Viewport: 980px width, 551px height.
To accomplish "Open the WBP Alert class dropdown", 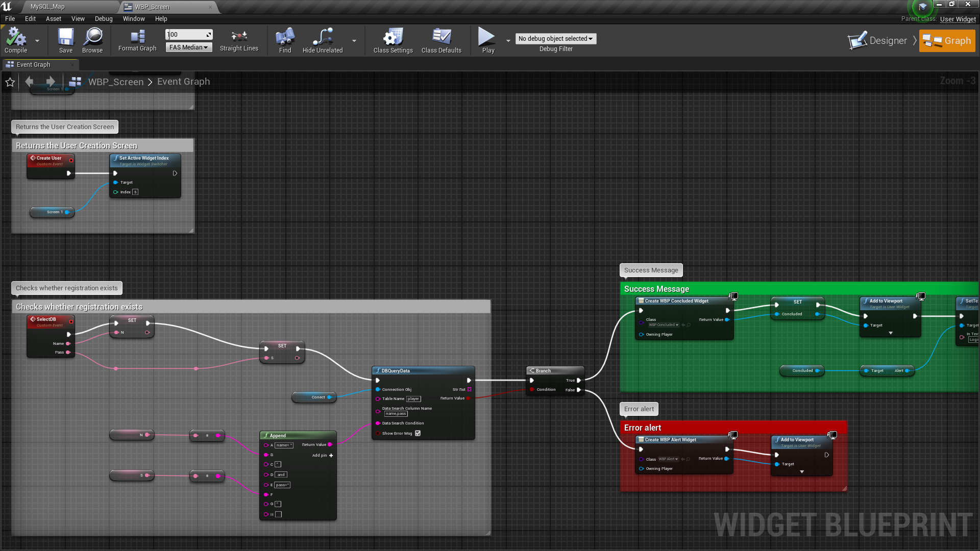I will (x=668, y=459).
